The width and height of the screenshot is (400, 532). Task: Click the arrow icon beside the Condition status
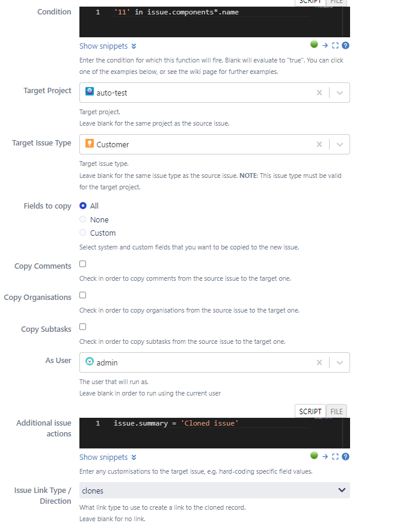tap(325, 46)
